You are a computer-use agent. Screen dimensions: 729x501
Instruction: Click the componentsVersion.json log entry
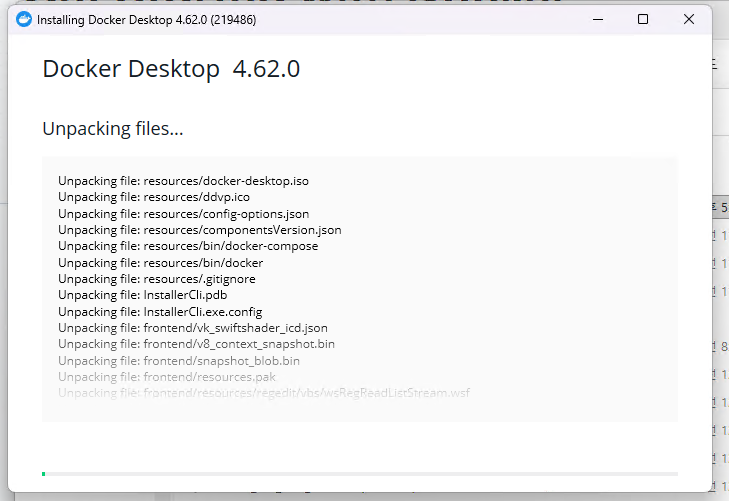[199, 230]
